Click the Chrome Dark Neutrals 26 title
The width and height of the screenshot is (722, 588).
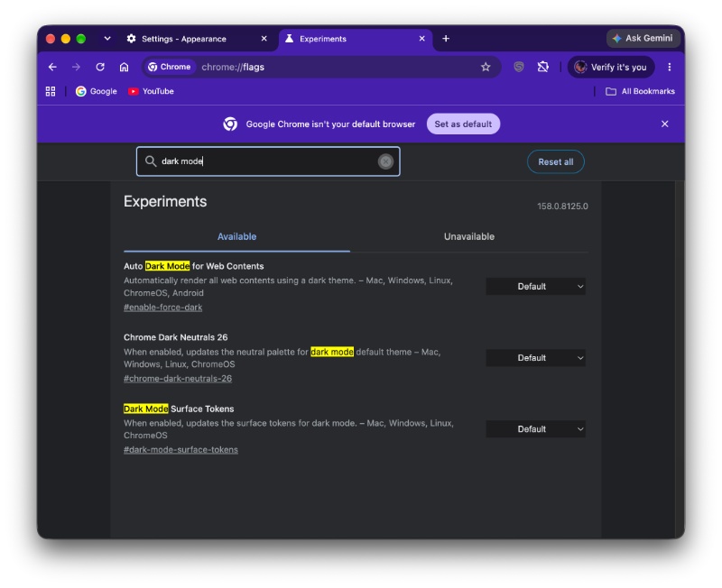(175, 337)
